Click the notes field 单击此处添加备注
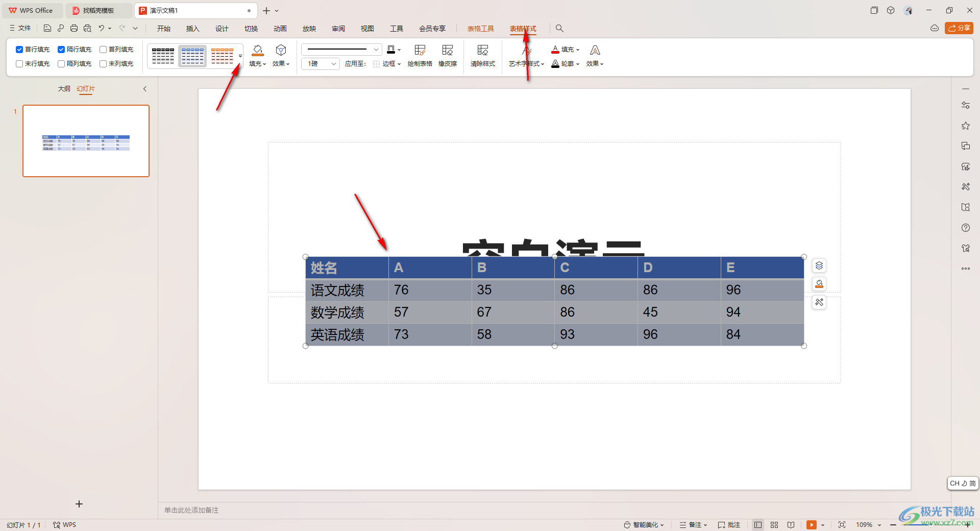 coord(191,510)
